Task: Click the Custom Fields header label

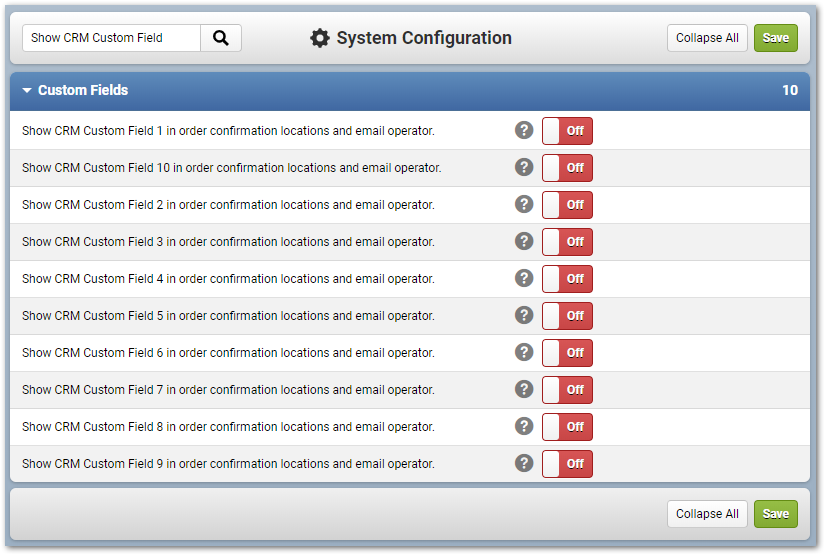Action: (83, 90)
